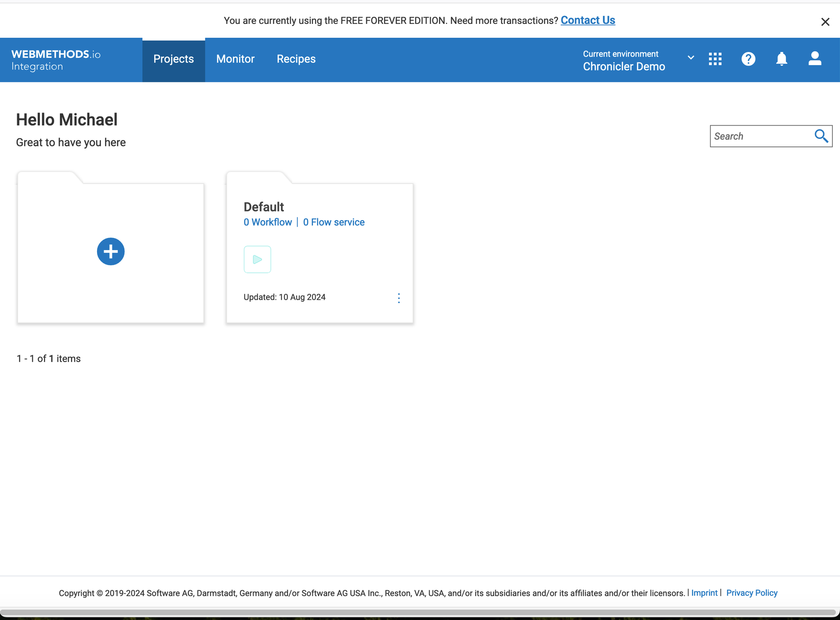Switch to the Monitor tab
The image size is (840, 620).
pyautogui.click(x=235, y=59)
